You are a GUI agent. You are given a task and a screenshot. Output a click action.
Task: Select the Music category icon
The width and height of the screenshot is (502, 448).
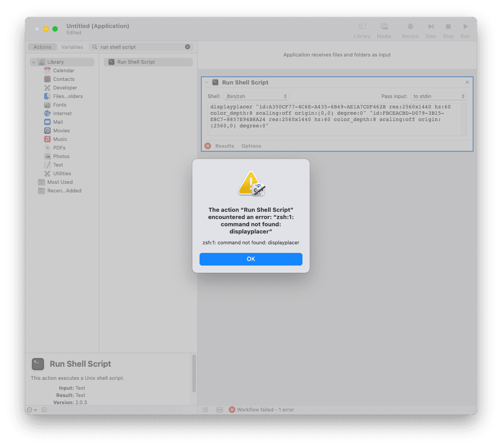coord(47,139)
